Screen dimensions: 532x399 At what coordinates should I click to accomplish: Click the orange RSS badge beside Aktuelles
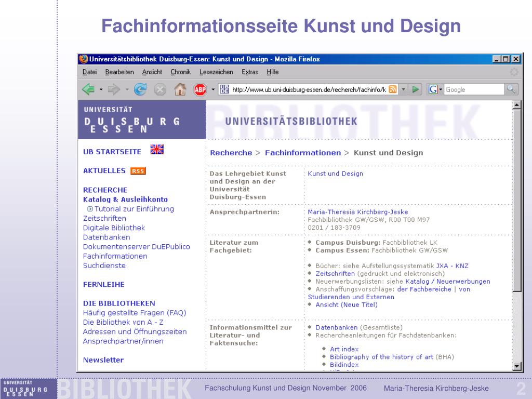138,171
